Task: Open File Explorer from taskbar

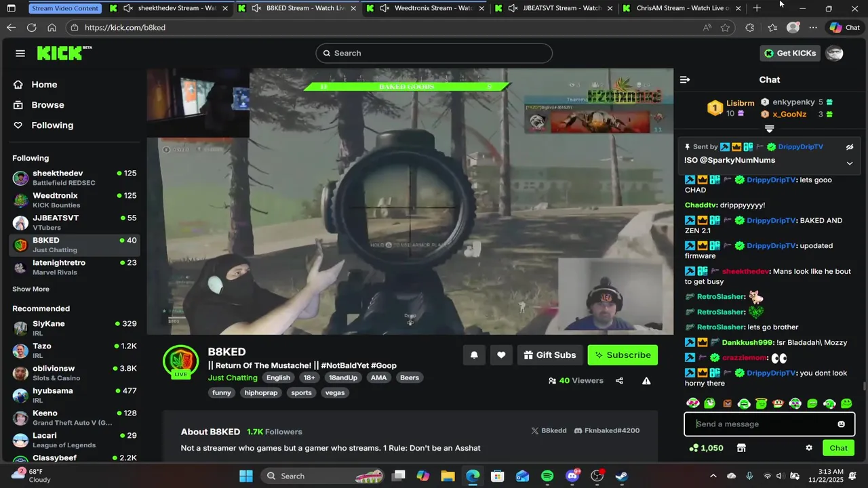Action: [x=448, y=476]
